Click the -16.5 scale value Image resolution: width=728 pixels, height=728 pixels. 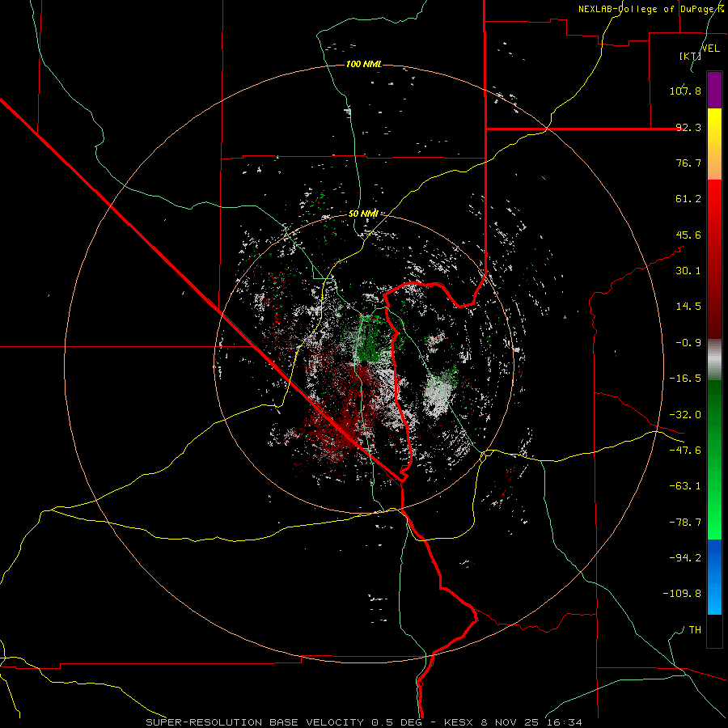pyautogui.click(x=685, y=379)
